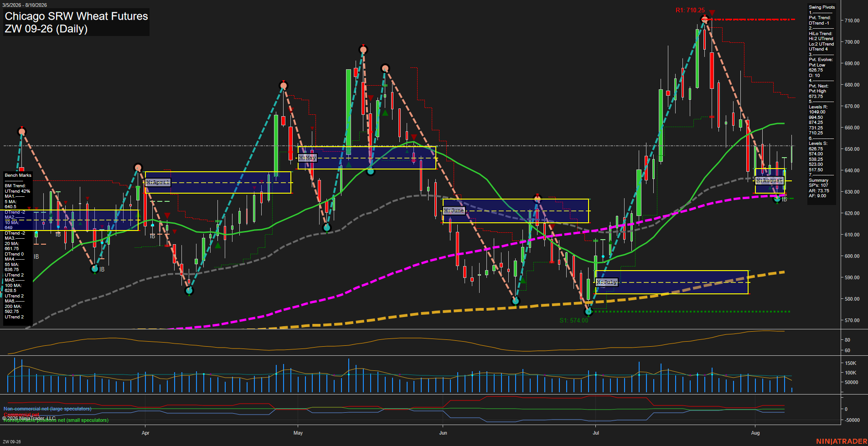Click the 20 MA value 661.75
Viewport: 868px width, 446px height.
12,249
